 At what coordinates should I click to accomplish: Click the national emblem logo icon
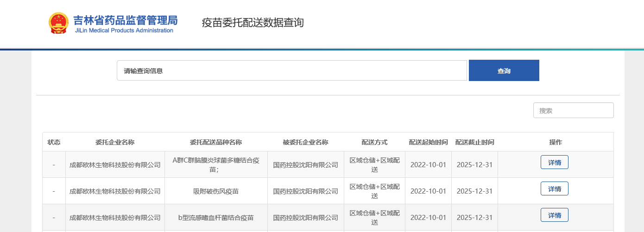59,23
